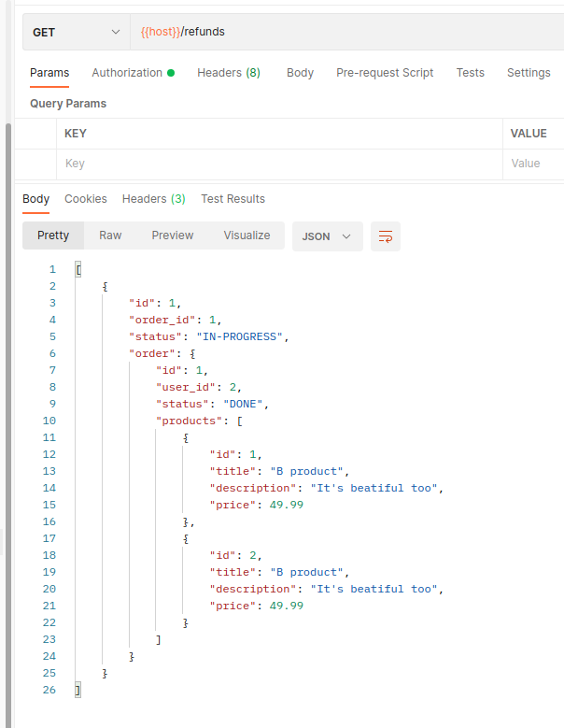Open the response Headers (3) tab

coord(153,199)
